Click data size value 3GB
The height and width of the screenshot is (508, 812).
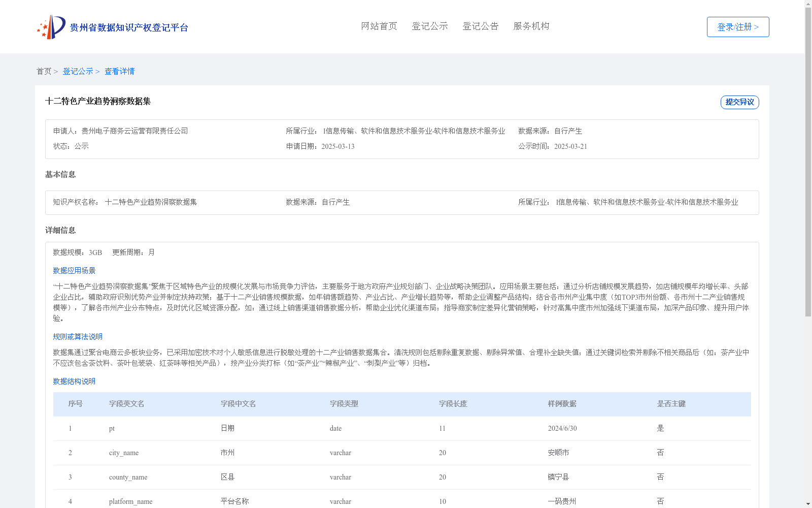pyautogui.click(x=95, y=252)
